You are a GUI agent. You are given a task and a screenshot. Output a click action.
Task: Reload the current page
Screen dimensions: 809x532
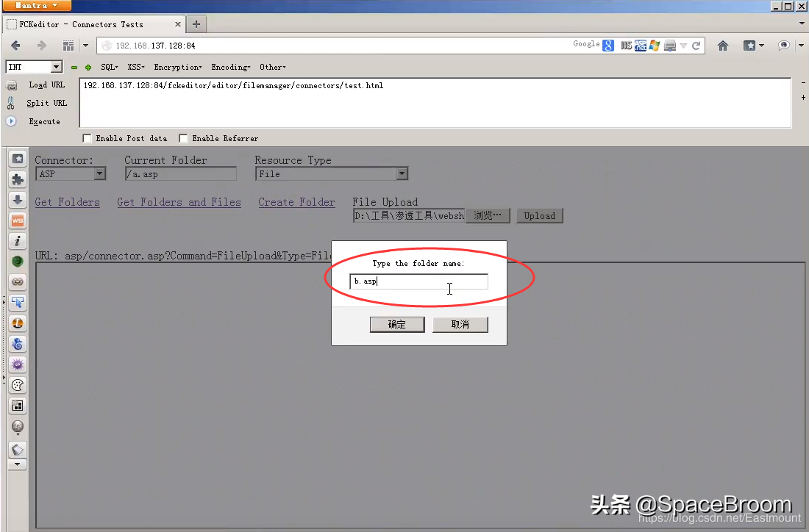pos(696,46)
